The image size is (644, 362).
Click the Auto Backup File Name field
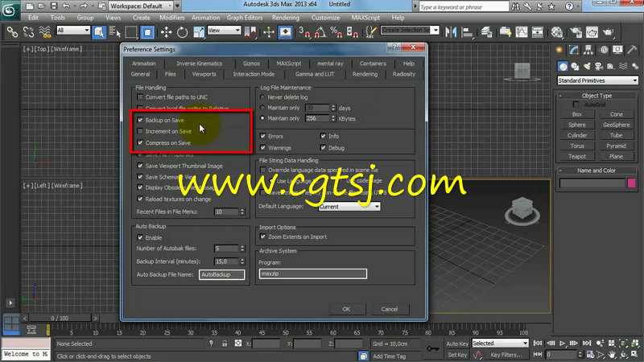tap(222, 274)
